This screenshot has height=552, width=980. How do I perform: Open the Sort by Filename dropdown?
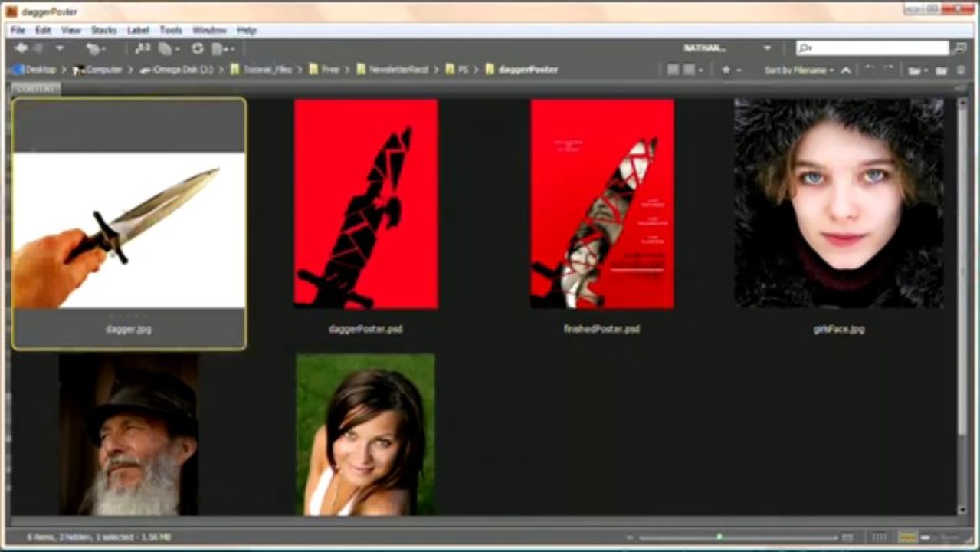tap(799, 70)
